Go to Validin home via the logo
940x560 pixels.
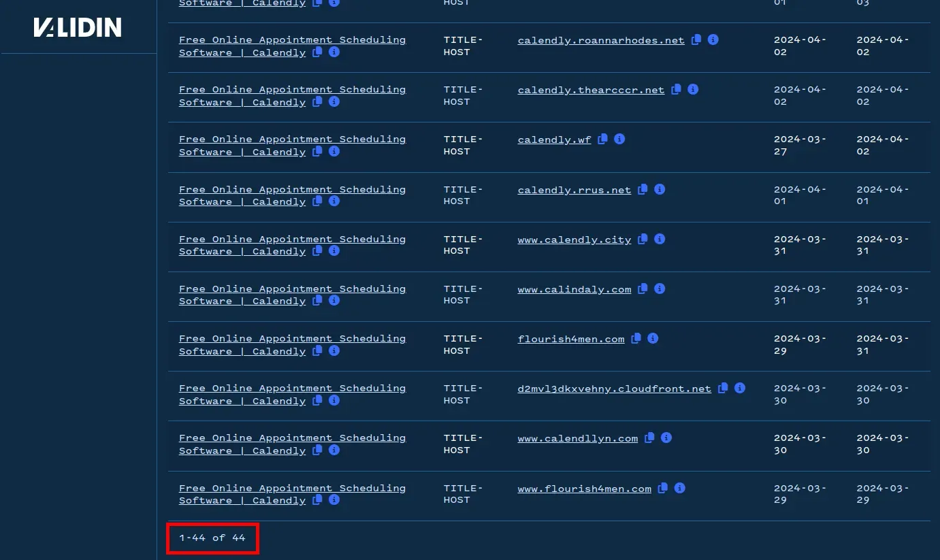[x=78, y=27]
